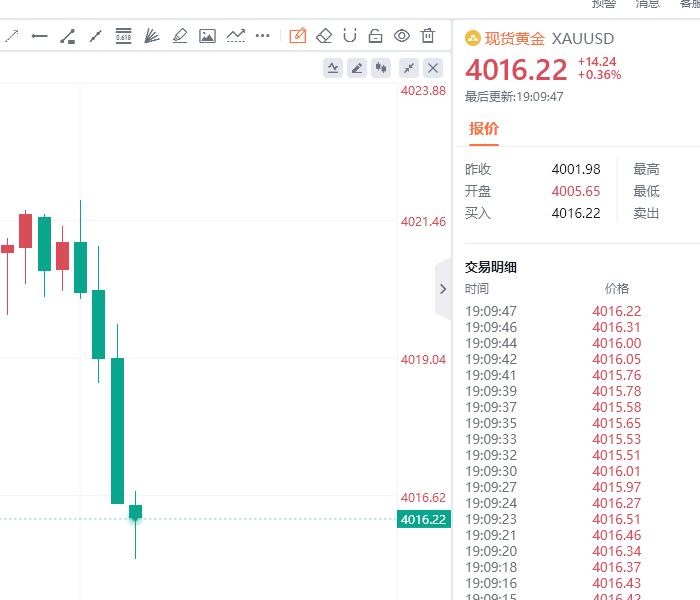Screen dimensions: 700x600
Task: Click the 昨收 value 4001.98
Action: coord(576,169)
